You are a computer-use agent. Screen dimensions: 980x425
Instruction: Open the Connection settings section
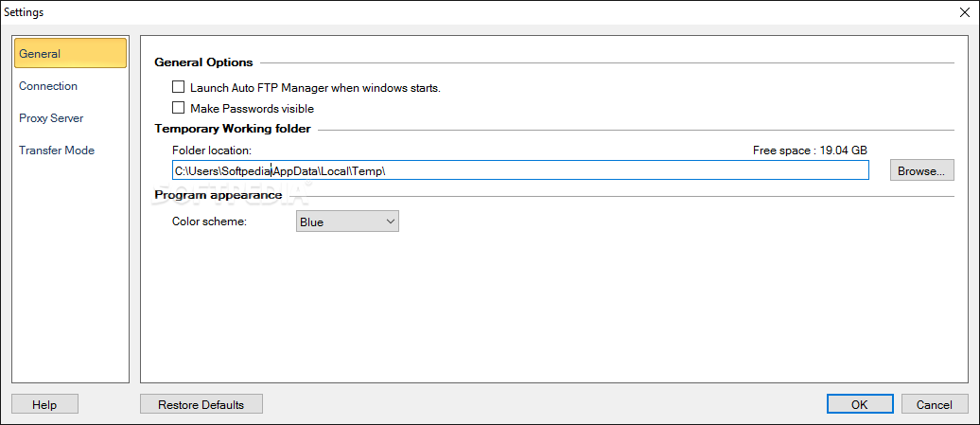tap(48, 85)
